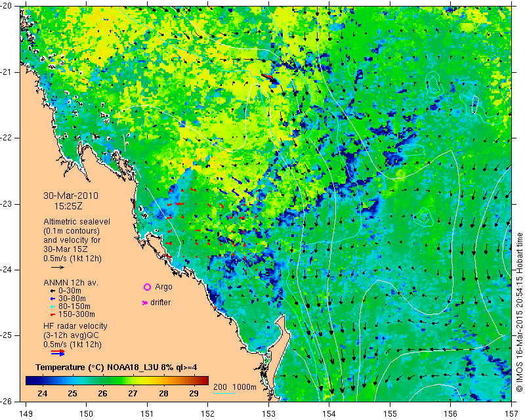
Task: Click the latitude axis label -25
Action: pyautogui.click(x=7, y=335)
